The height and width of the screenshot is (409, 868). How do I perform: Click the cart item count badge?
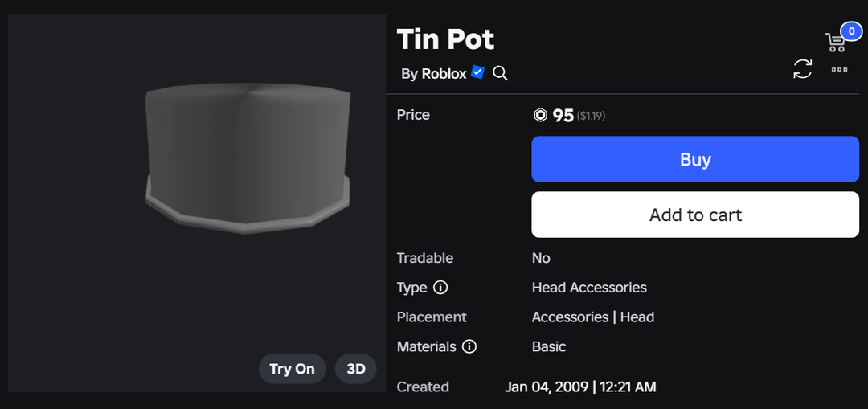[851, 32]
